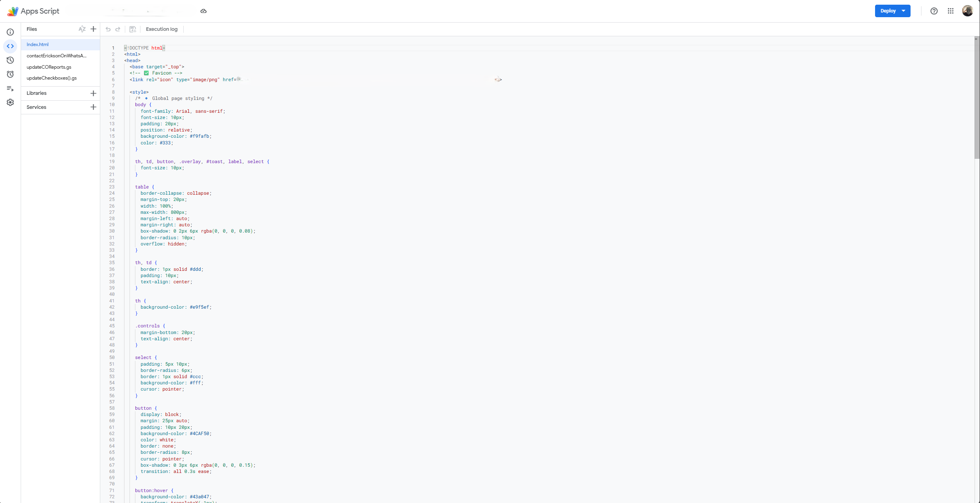The image size is (980, 503).
Task: Open the project Overview info icon
Action: 10,32
